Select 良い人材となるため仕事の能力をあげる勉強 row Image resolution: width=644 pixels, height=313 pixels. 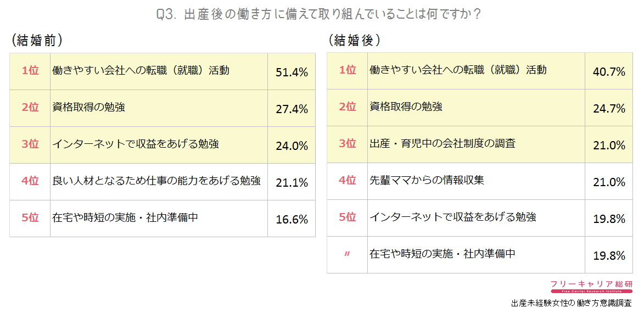163,182
